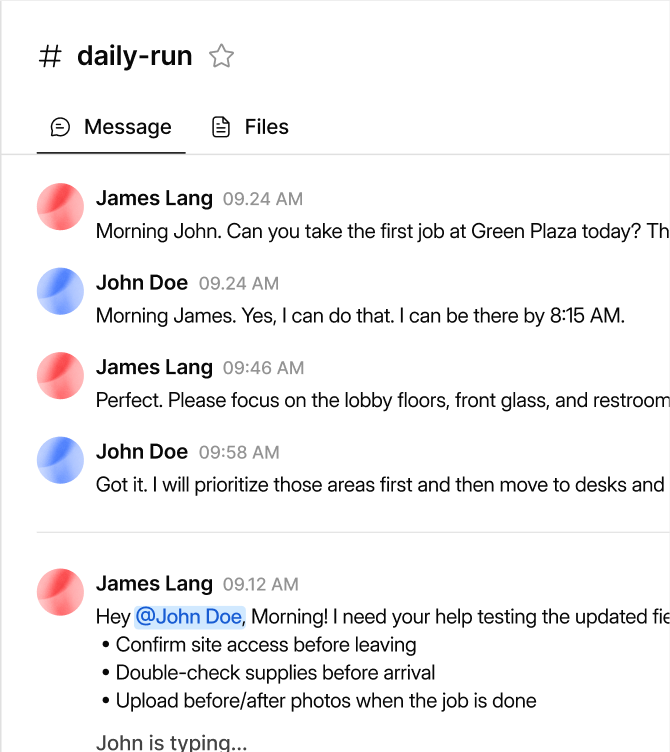Click the daily-run channel title
The height and width of the screenshot is (752, 670).
pyautogui.click(x=135, y=56)
